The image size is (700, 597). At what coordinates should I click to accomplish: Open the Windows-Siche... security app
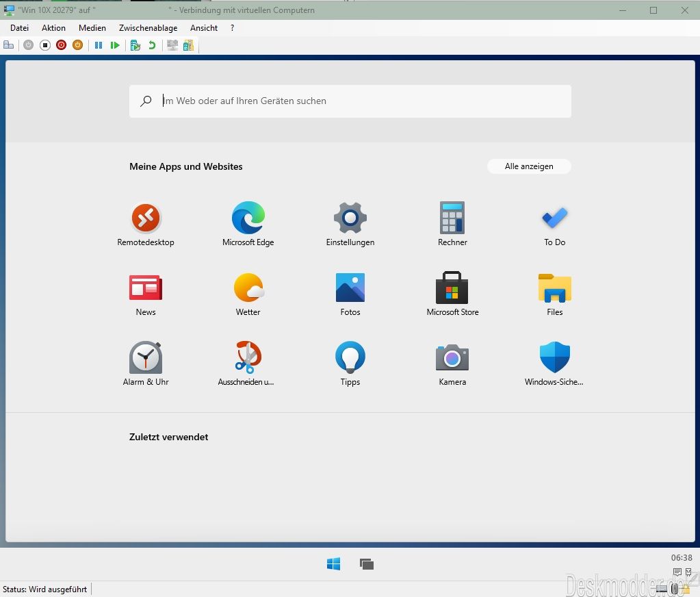pos(554,364)
